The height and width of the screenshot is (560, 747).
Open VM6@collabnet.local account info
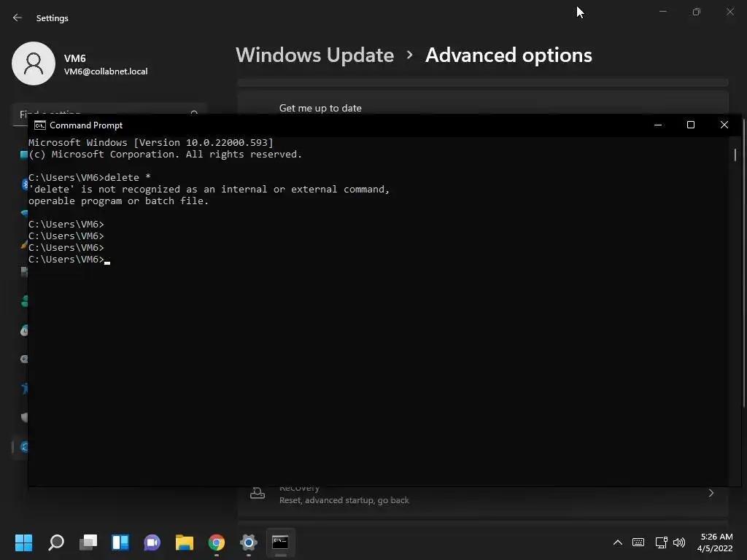click(x=106, y=71)
